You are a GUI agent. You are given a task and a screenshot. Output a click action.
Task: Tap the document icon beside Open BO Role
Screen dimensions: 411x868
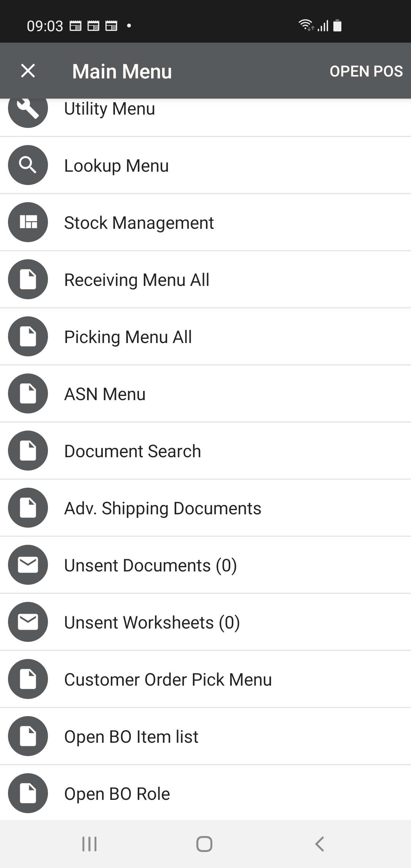pos(28,793)
